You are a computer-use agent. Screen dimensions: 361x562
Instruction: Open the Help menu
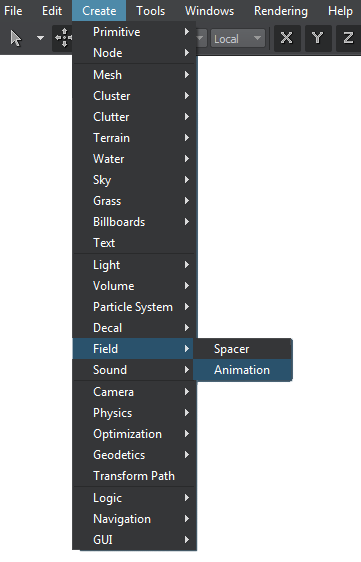[340, 11]
